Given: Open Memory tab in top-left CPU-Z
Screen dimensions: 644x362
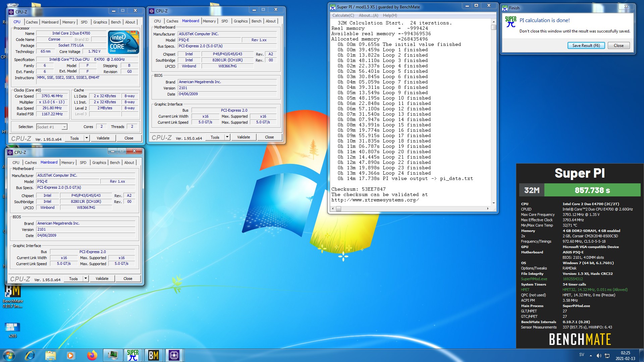Looking at the screenshot, I should (x=69, y=22).
